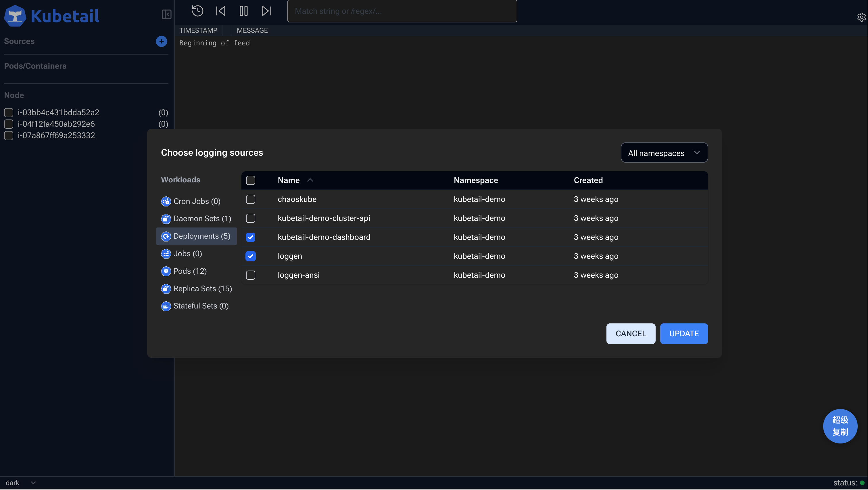Jump to beginning of feed
The image size is (868, 490).
click(220, 11)
